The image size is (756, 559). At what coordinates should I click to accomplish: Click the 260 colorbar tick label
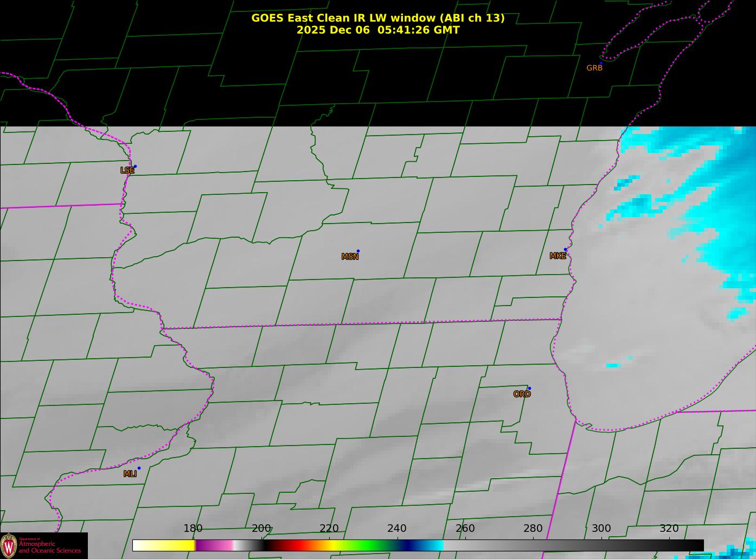[465, 529]
